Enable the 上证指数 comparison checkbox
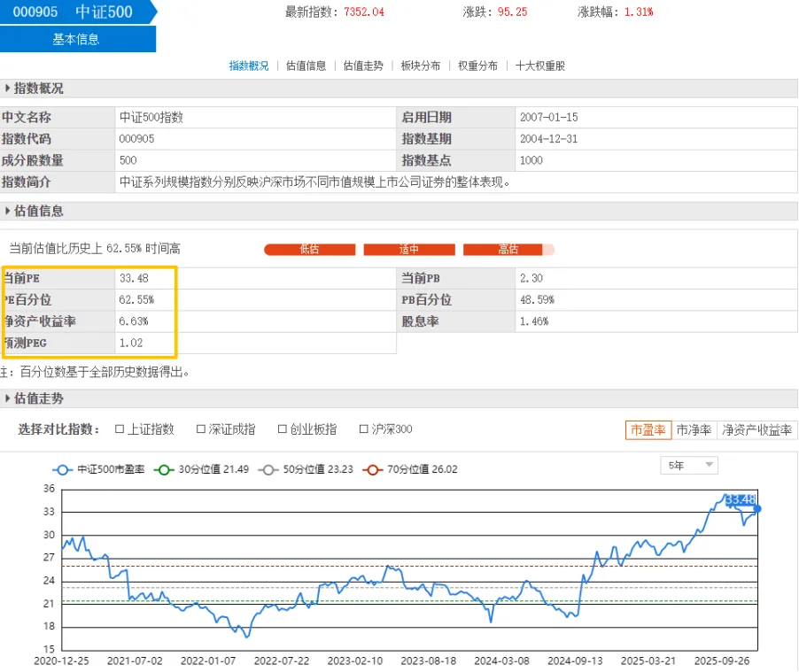Screen dimensions: 799x672 coord(120,429)
